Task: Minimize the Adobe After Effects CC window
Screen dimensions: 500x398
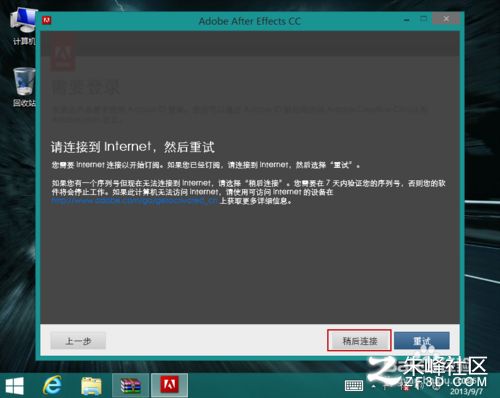Action: tap(407, 20)
